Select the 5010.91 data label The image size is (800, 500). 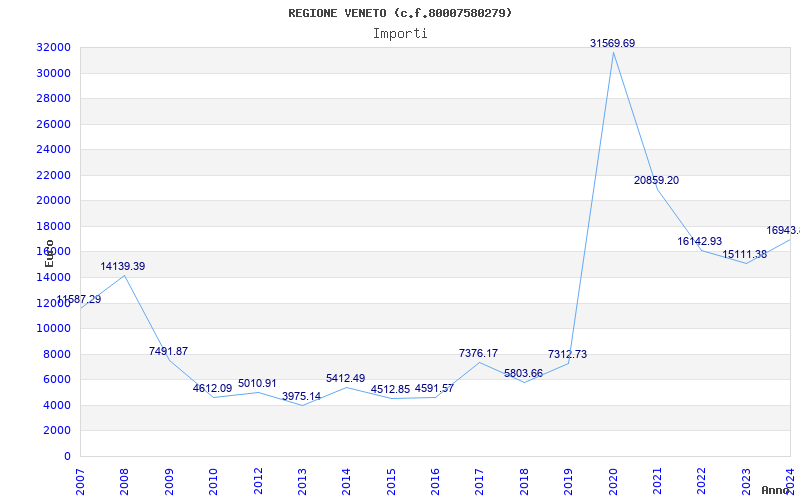point(257,383)
